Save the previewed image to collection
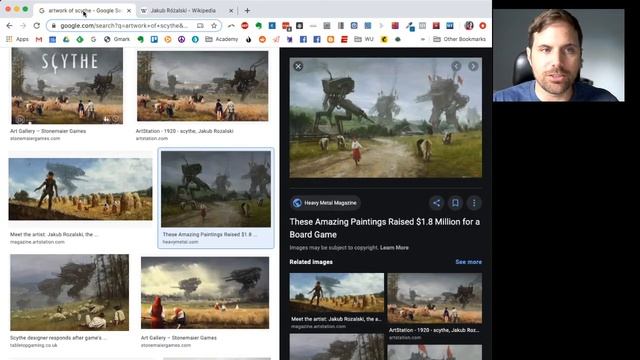Screen dimensions: 640x360 point(455,203)
